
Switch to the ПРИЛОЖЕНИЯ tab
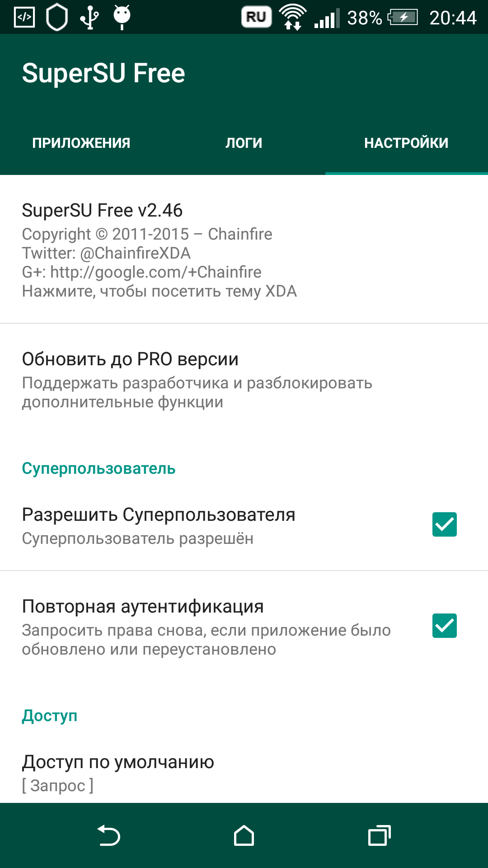[81, 143]
